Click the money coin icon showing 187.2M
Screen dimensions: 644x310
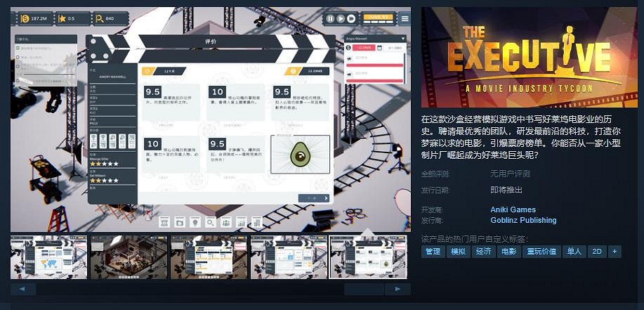coord(25,18)
